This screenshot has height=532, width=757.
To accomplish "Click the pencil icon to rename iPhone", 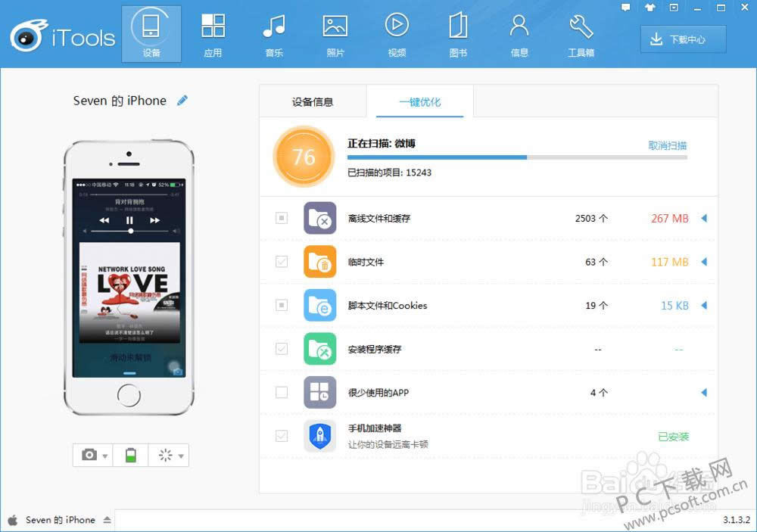I will coord(182,101).
